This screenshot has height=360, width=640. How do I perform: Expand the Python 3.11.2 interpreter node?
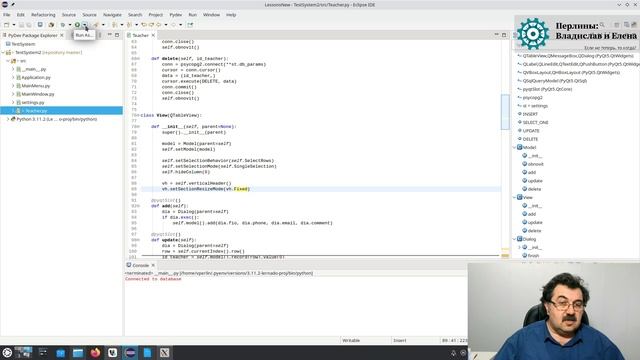8,119
